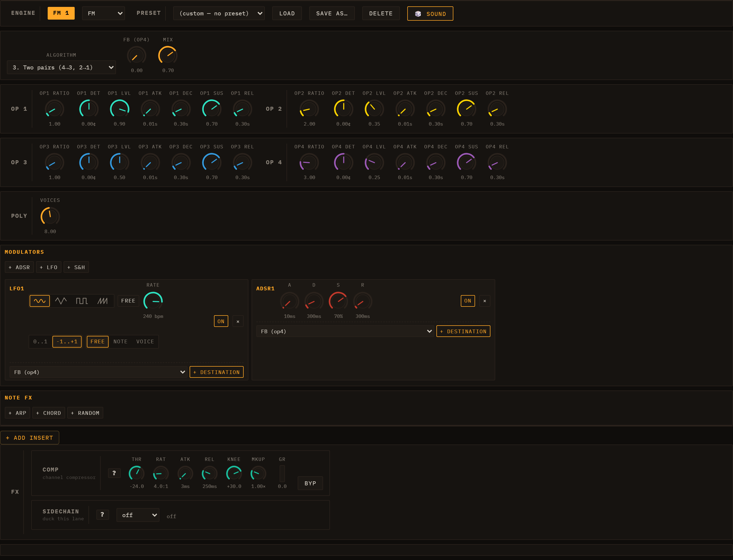Click the ADSR1 attack (A) knob
The image size is (733, 560).
click(x=289, y=301)
